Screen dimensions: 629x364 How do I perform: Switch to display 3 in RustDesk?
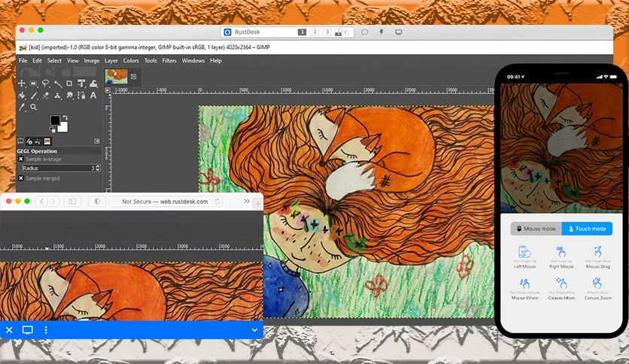pyautogui.click(x=327, y=32)
